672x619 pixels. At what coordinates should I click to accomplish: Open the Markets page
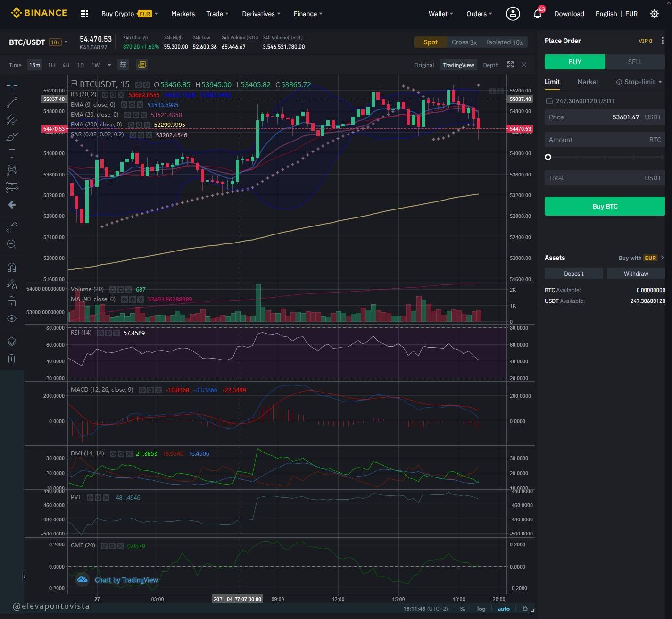(x=183, y=14)
